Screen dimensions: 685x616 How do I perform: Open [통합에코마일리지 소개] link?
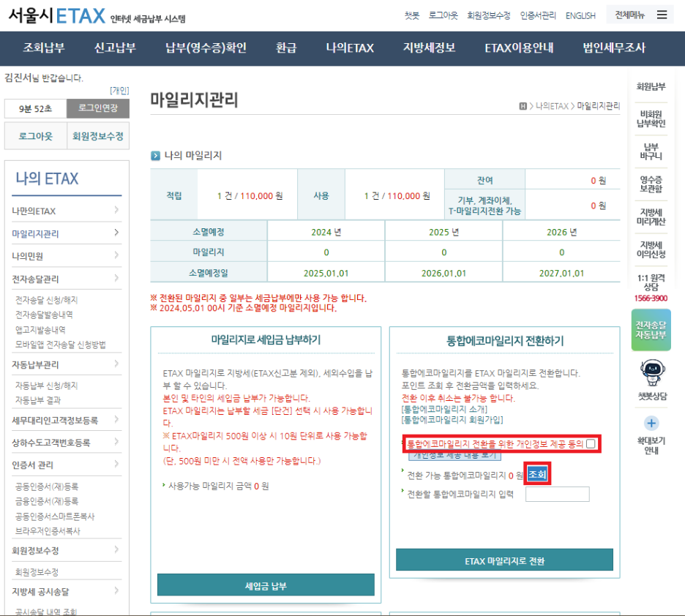click(x=444, y=409)
